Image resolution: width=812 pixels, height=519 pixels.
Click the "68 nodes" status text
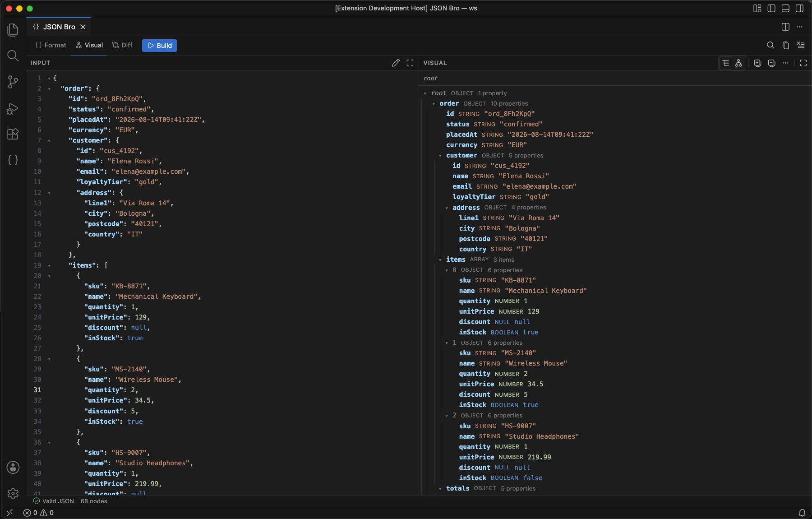click(x=94, y=501)
